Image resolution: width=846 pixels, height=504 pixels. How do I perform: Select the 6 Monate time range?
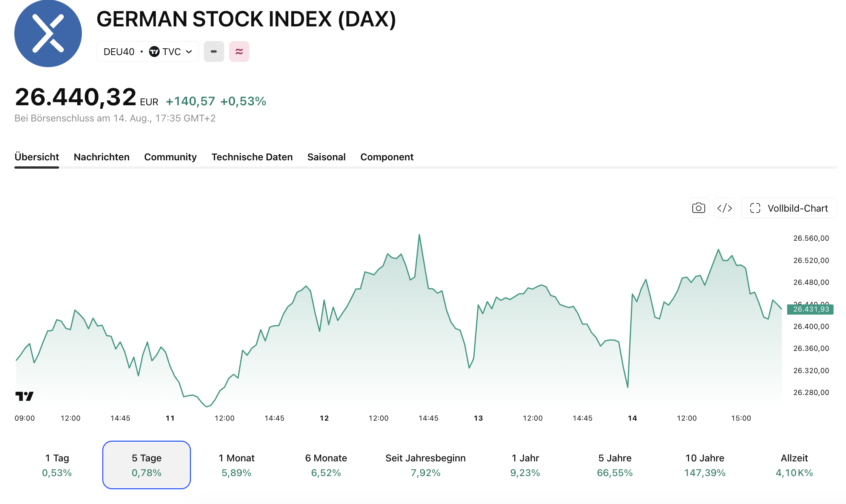point(326,465)
